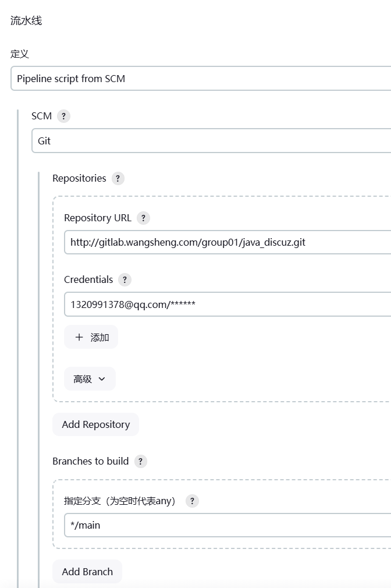Viewport: 391px width, 588px height.
Task: Click the 流水线 section heading
Action: 26,21
